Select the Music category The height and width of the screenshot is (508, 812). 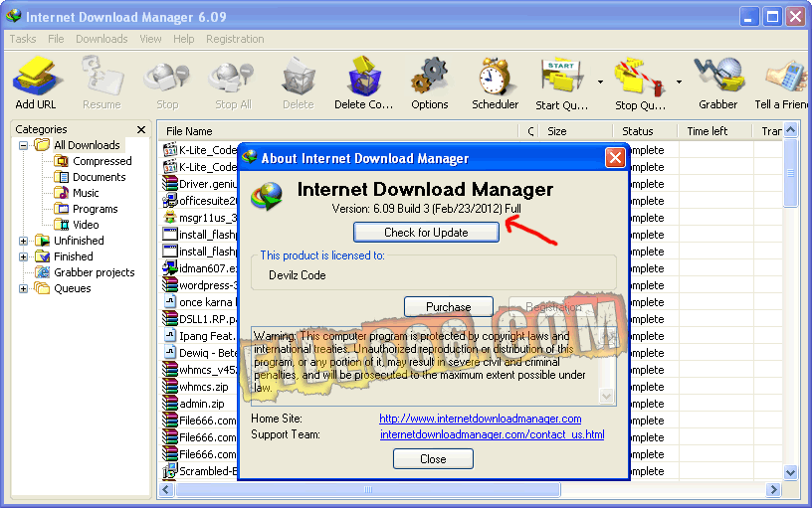point(86,193)
